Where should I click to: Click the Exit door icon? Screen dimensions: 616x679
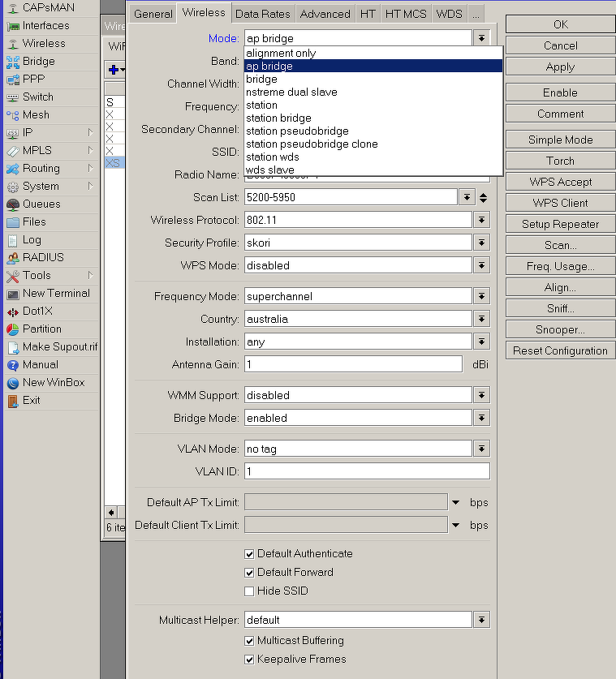[13, 401]
